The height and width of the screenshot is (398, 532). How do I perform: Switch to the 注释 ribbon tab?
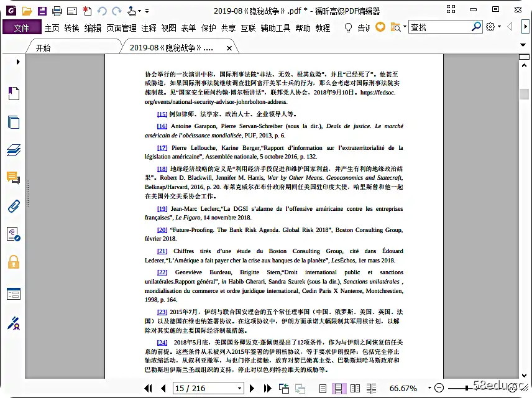(x=149, y=28)
